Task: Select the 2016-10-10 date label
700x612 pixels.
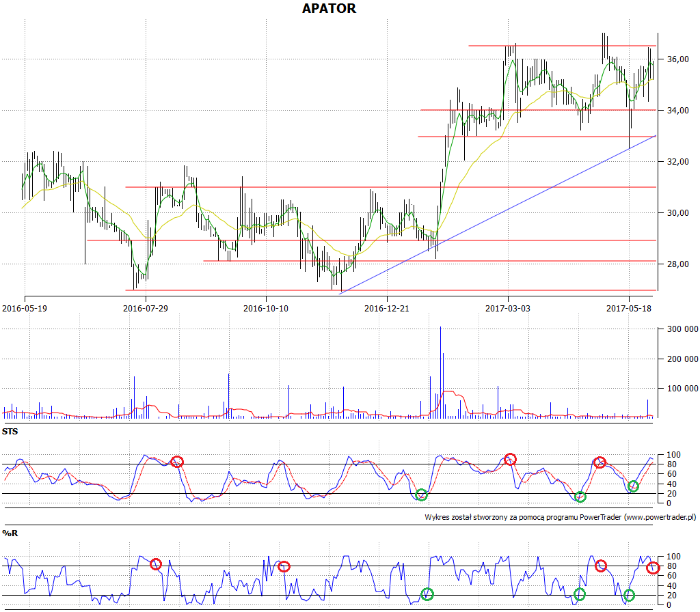Action: (266, 308)
